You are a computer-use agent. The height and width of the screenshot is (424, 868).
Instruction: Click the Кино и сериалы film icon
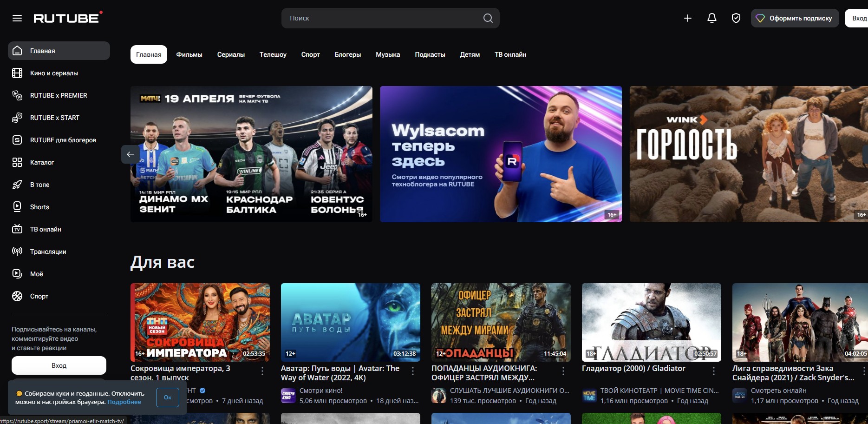click(x=17, y=73)
